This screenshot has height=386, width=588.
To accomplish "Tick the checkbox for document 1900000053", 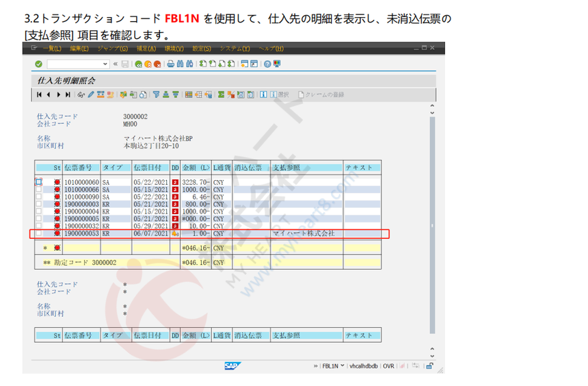I will [38, 233].
